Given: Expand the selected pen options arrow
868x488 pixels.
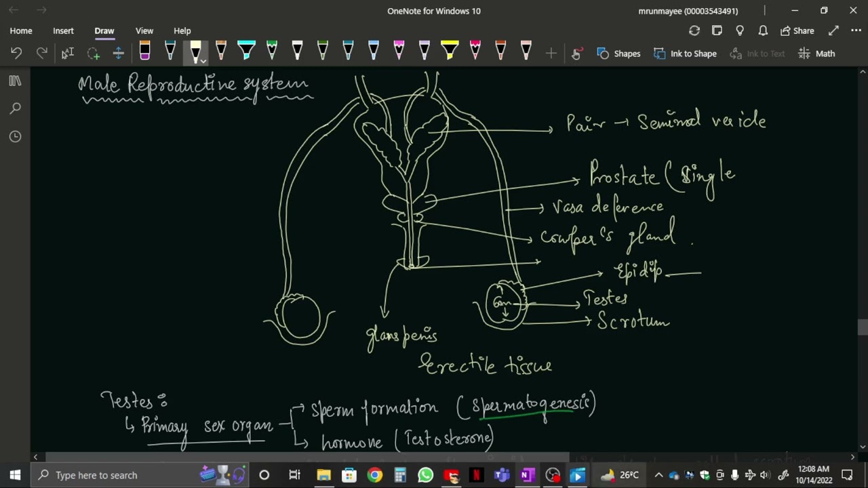Looking at the screenshot, I should pyautogui.click(x=203, y=61).
